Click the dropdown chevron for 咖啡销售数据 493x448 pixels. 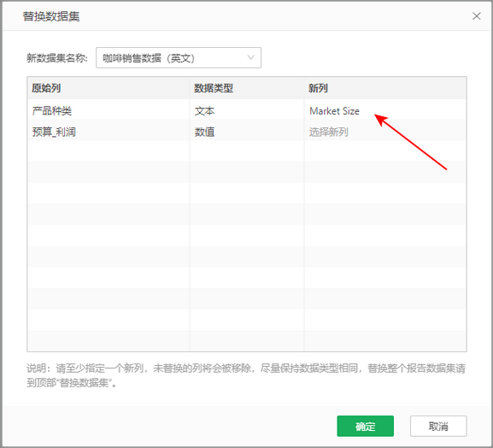250,57
